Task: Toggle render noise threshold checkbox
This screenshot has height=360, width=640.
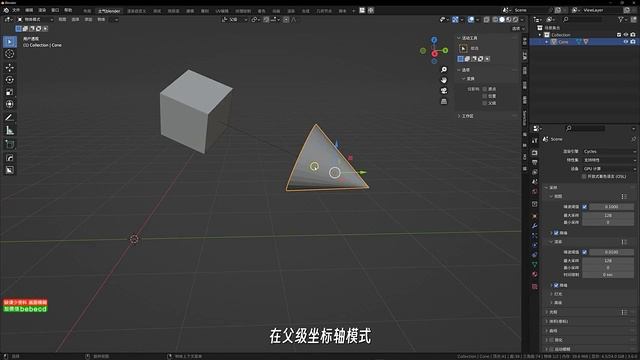Action: pyautogui.click(x=584, y=252)
